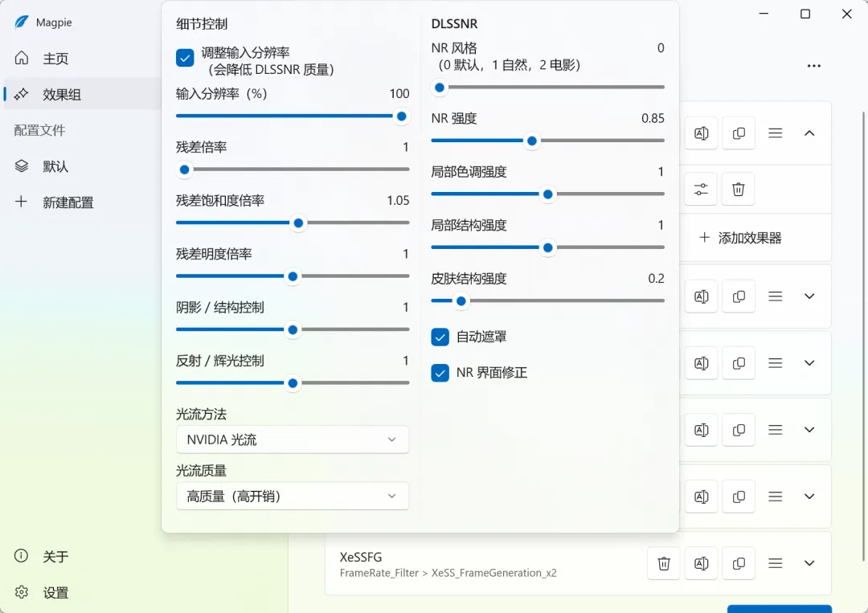
Task: Click rename icon in the XeSSFG row
Action: 702,564
